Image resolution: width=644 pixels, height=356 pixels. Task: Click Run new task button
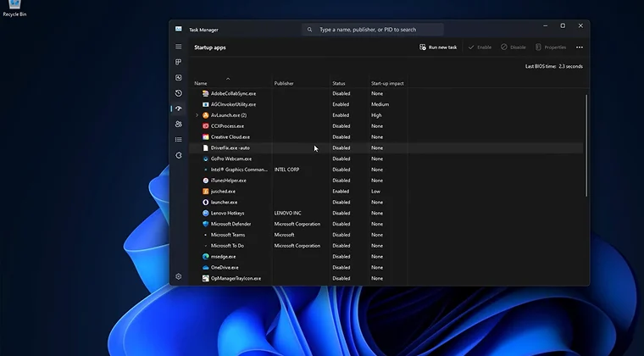tap(438, 47)
